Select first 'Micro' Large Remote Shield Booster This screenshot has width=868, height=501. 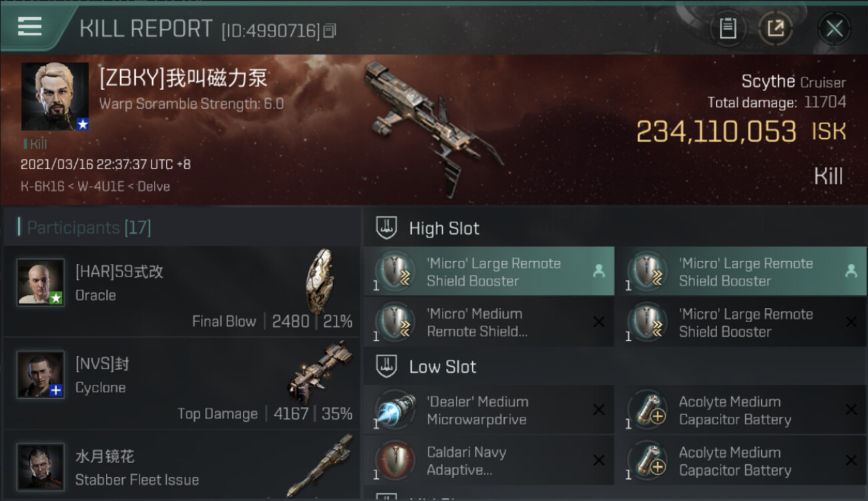(489, 271)
